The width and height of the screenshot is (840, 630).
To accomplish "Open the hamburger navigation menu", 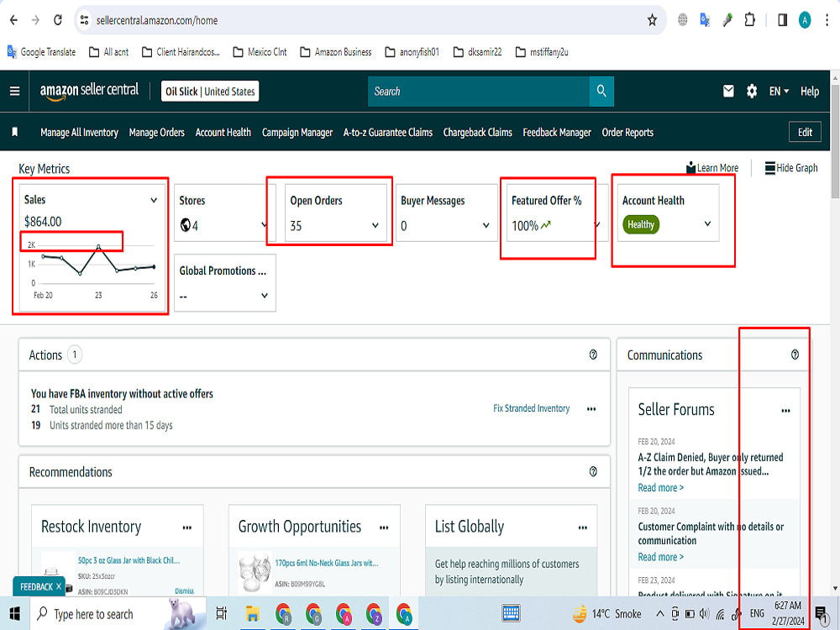I will pyautogui.click(x=15, y=91).
